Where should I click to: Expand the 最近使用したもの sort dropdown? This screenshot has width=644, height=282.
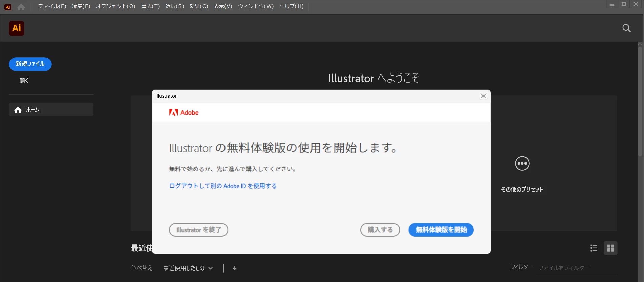click(x=188, y=268)
